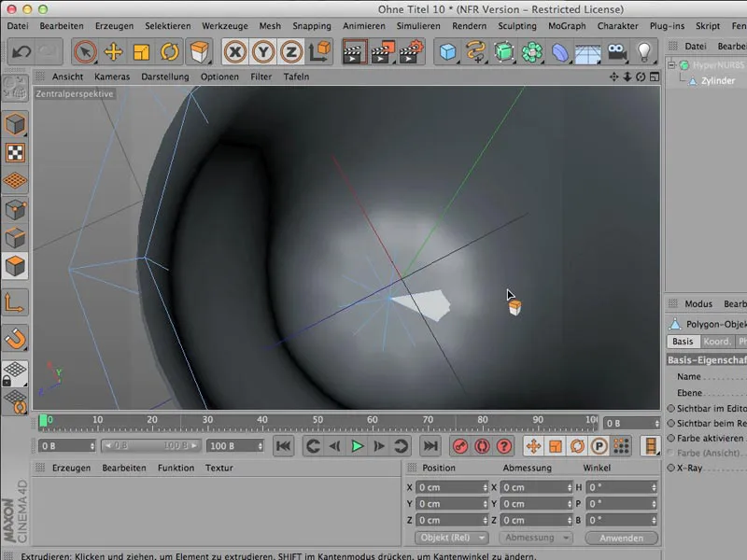Toggle PLA keyframe recording P icon
Screen dimensions: 747x560
coord(599,446)
